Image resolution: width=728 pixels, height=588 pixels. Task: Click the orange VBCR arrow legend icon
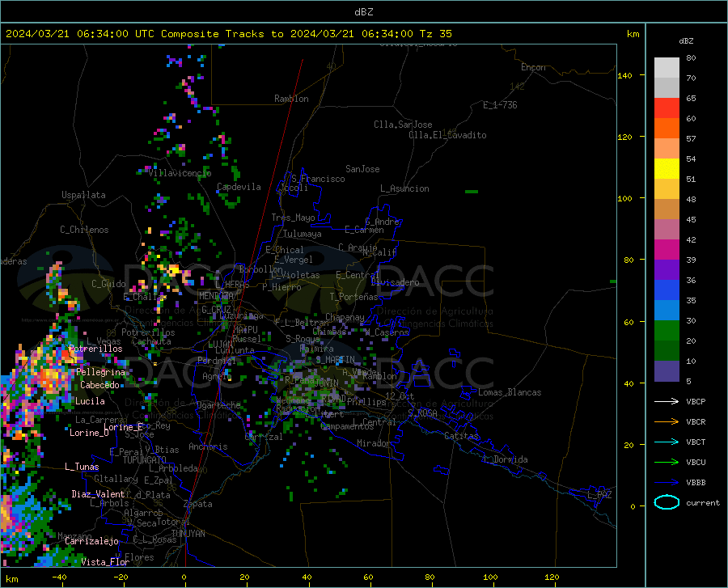[667, 422]
